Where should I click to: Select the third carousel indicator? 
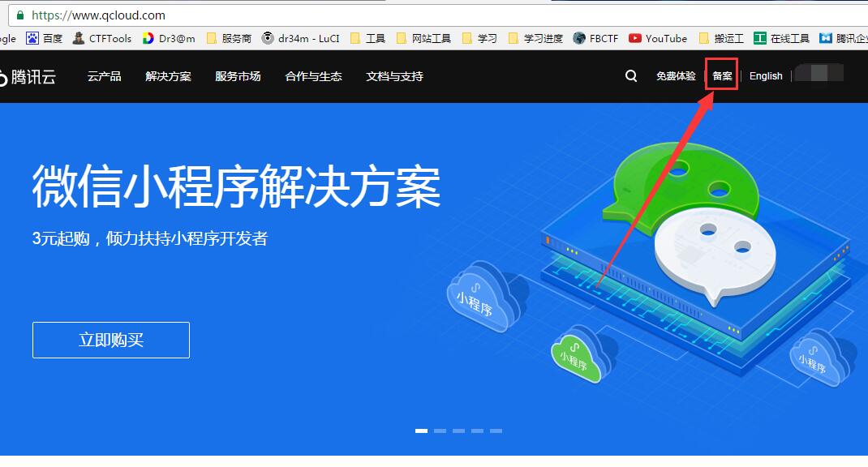[x=459, y=431]
